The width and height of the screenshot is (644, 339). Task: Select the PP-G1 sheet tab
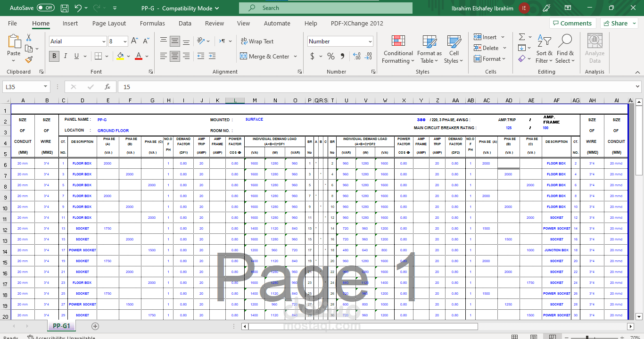61,326
